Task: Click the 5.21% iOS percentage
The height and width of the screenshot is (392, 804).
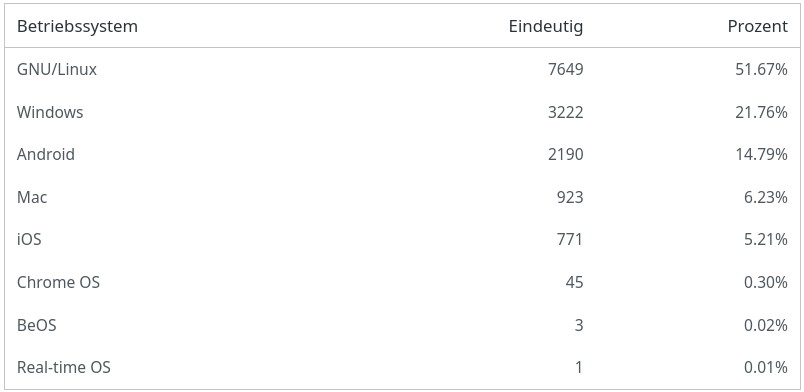Action: click(766, 240)
